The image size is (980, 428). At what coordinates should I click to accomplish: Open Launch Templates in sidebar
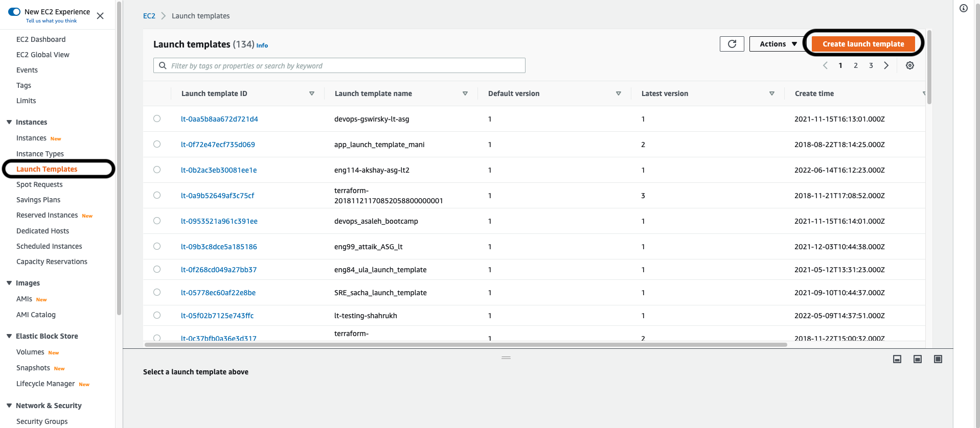[x=47, y=169]
